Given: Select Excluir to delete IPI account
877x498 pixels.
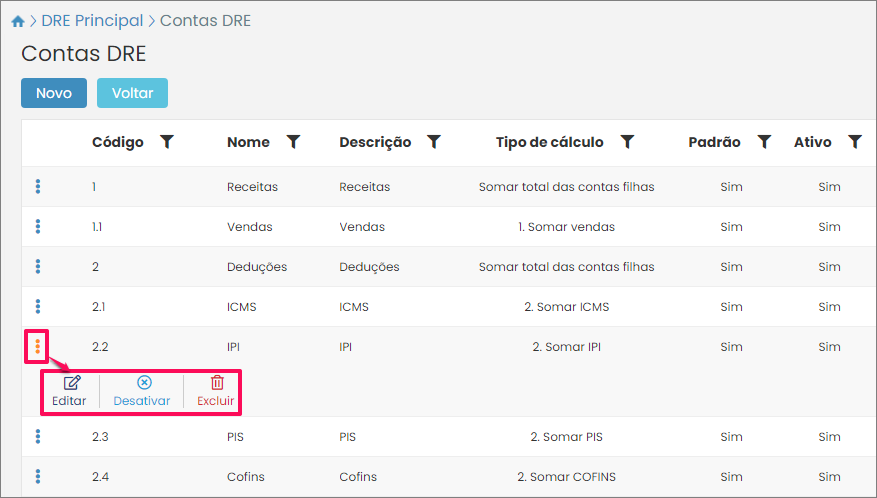Looking at the screenshot, I should click(215, 391).
